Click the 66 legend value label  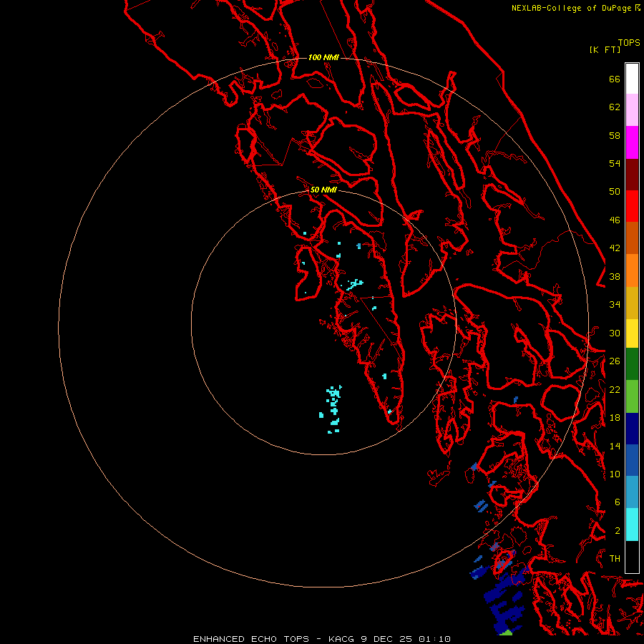(615, 79)
